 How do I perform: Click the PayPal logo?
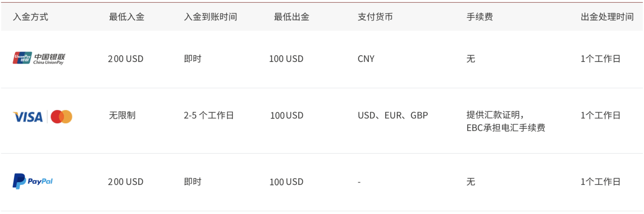(x=33, y=181)
